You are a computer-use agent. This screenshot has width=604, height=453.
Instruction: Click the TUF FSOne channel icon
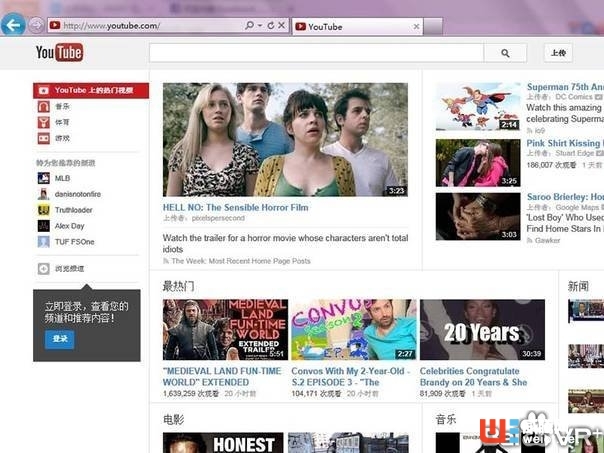tap(44, 242)
